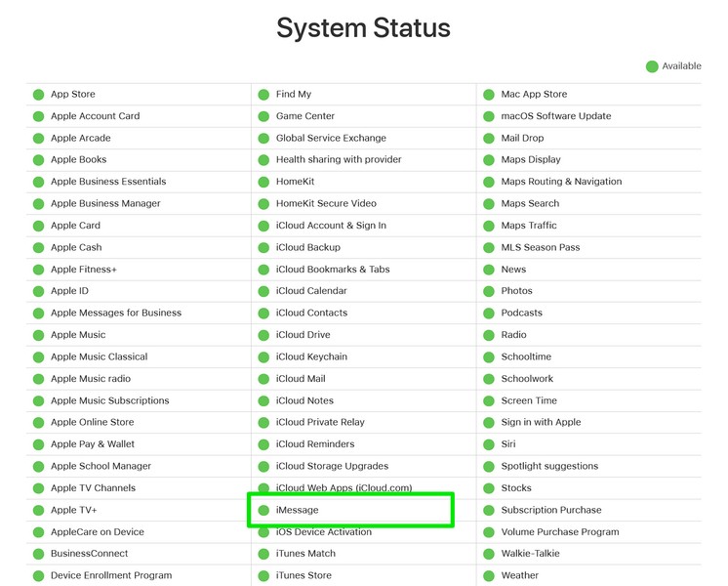Viewport: 728px width, 586px height.
Task: Click the green dot beside Apple TV+
Action: [x=39, y=510]
